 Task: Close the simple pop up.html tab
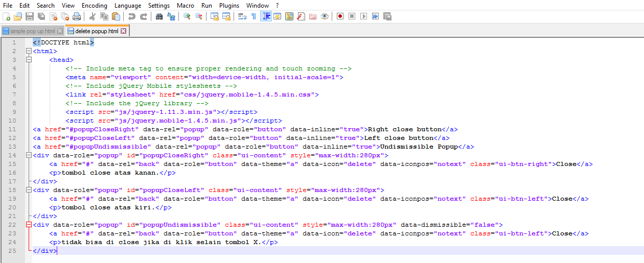click(60, 31)
